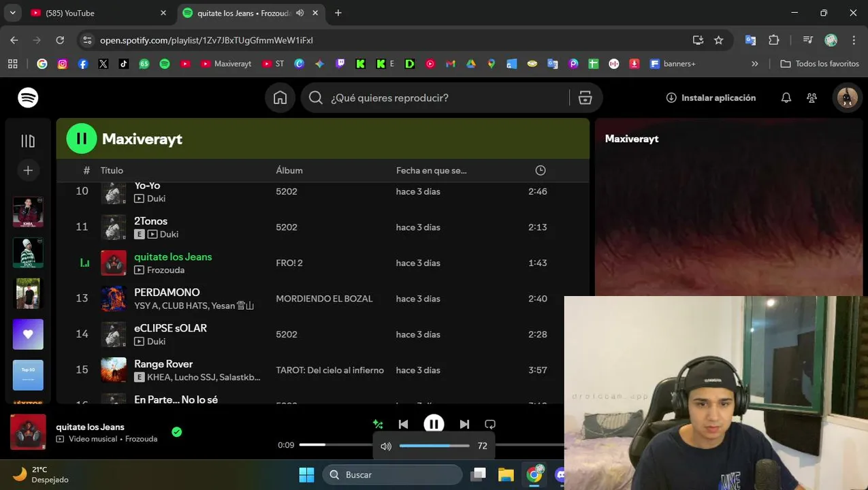Image resolution: width=868 pixels, height=490 pixels.
Task: Open the Twitch bookmark
Action: 340,63
